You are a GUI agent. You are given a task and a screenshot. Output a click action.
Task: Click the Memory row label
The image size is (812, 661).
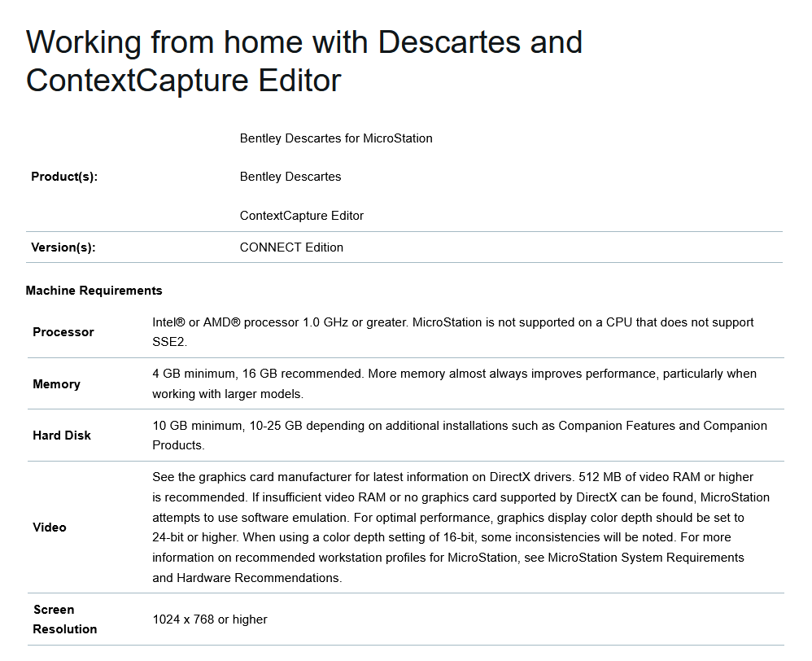coord(56,383)
